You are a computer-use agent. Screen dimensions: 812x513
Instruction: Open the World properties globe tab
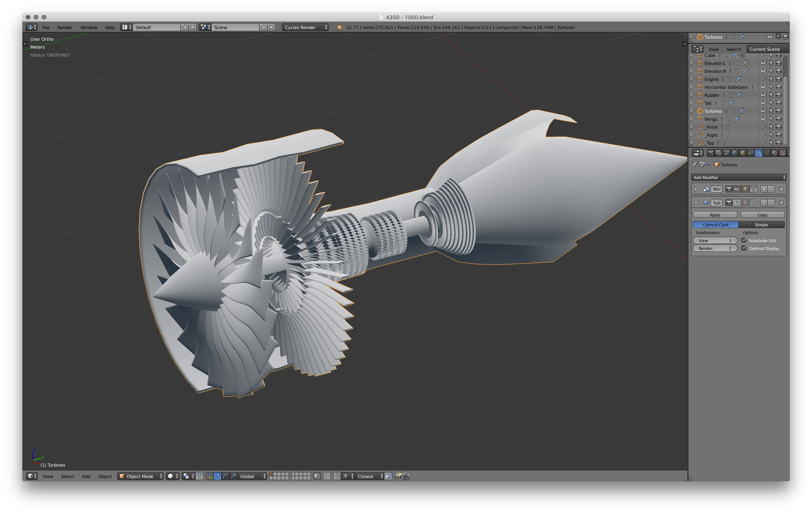coord(734,153)
